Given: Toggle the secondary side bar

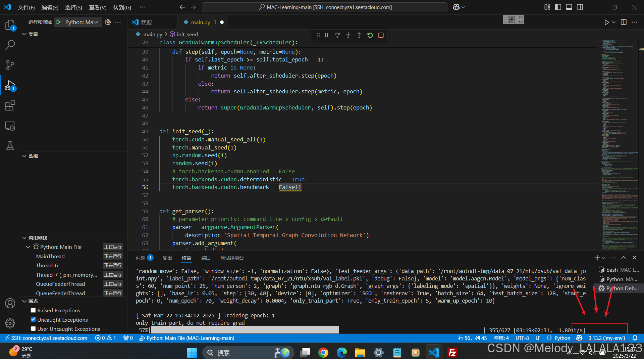Looking at the screenshot, I should pos(580,7).
